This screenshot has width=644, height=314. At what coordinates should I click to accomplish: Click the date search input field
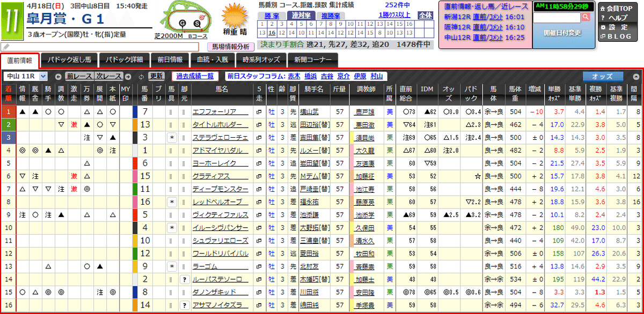pos(558,17)
